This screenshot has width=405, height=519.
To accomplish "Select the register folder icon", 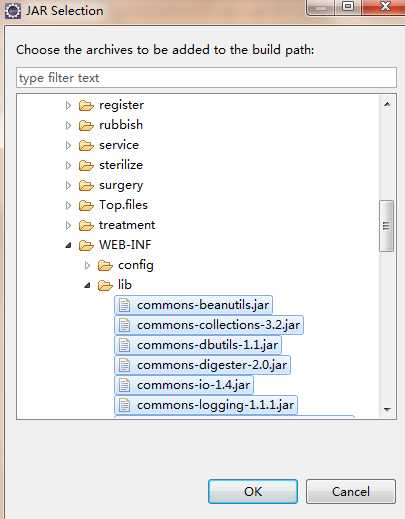I will click(86, 106).
